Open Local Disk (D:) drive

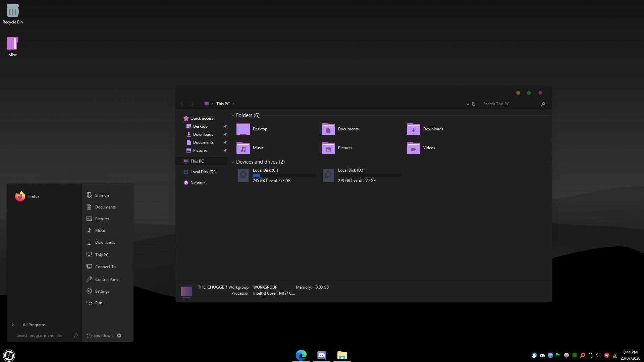(350, 170)
